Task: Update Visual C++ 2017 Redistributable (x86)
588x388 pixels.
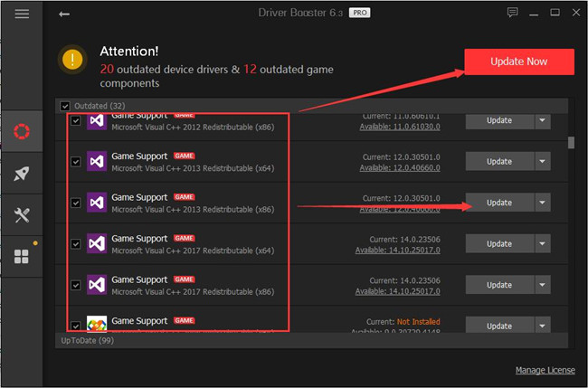Action: [x=499, y=285]
